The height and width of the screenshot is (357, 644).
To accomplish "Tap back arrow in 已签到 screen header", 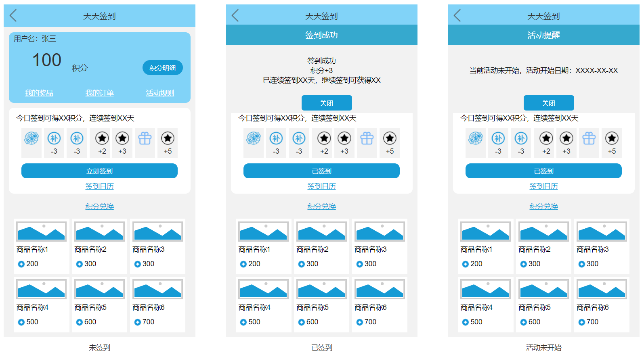I will [235, 16].
